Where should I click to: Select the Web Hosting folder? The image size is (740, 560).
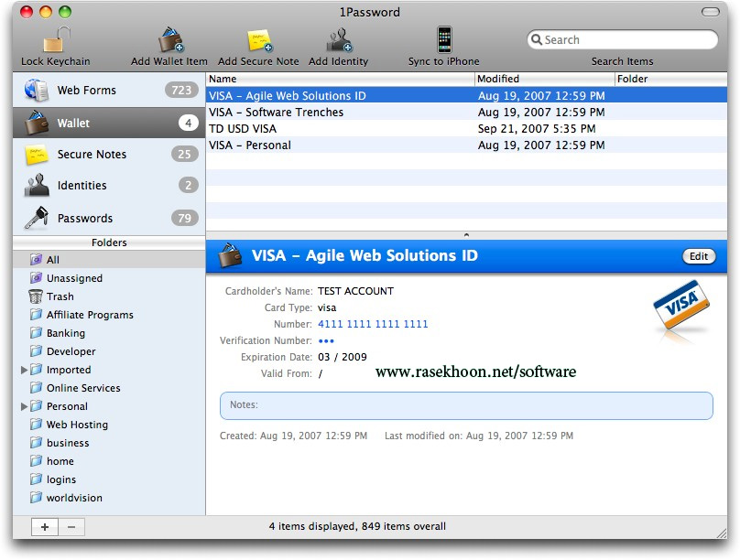point(109,425)
